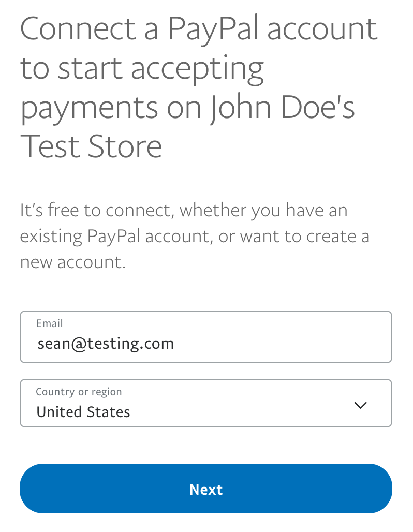Open the Country or region dropdown

click(x=205, y=403)
